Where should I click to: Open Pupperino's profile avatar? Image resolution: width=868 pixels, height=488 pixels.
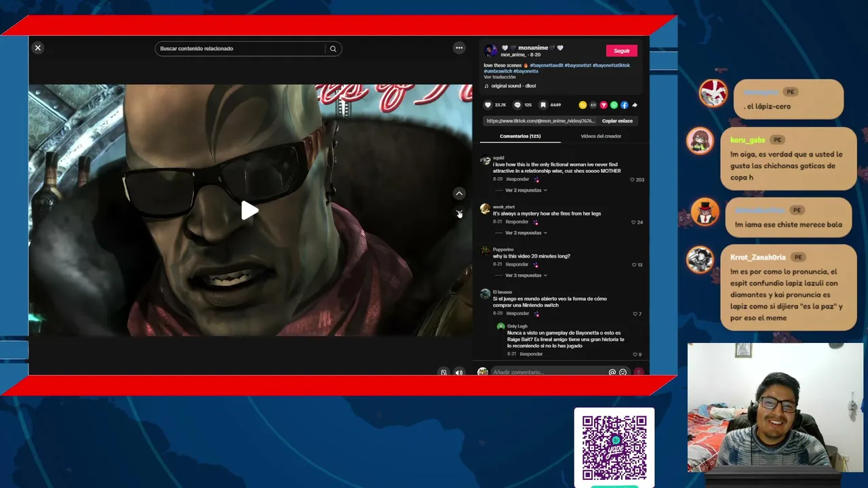(x=485, y=251)
